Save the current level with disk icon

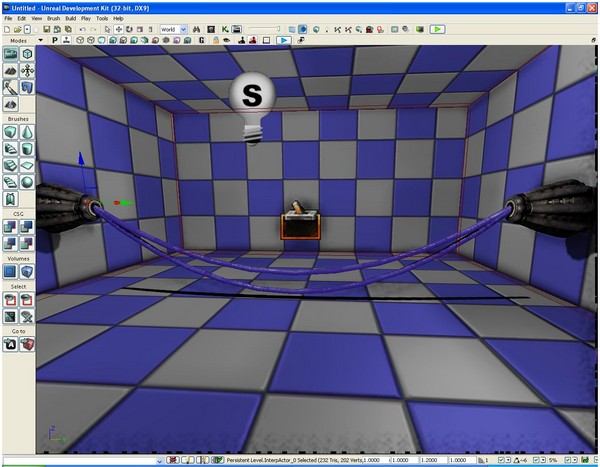pyautogui.click(x=46, y=29)
